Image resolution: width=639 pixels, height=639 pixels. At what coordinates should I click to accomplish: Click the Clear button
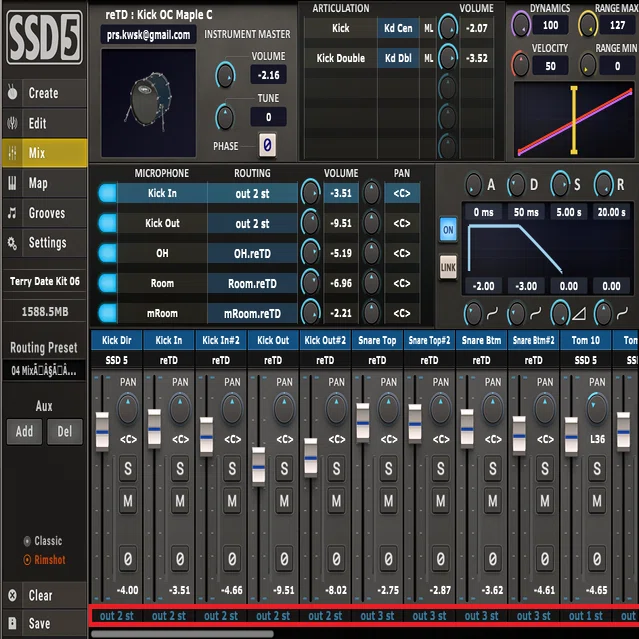[44, 595]
